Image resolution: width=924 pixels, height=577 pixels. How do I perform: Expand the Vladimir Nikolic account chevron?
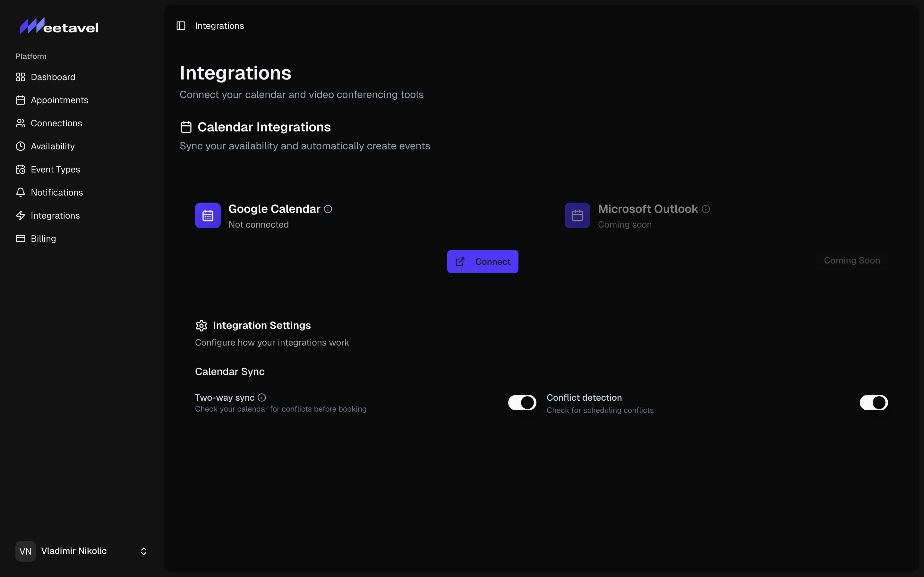pos(143,551)
